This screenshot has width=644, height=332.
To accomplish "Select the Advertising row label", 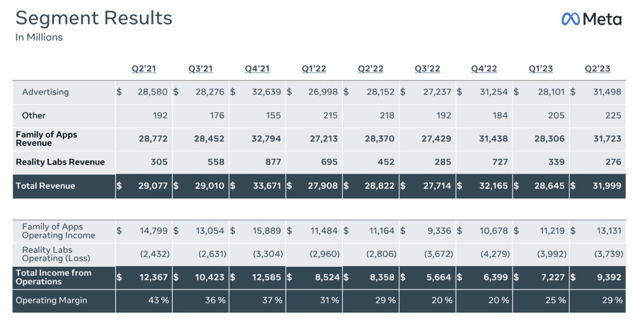I will 46,92.
